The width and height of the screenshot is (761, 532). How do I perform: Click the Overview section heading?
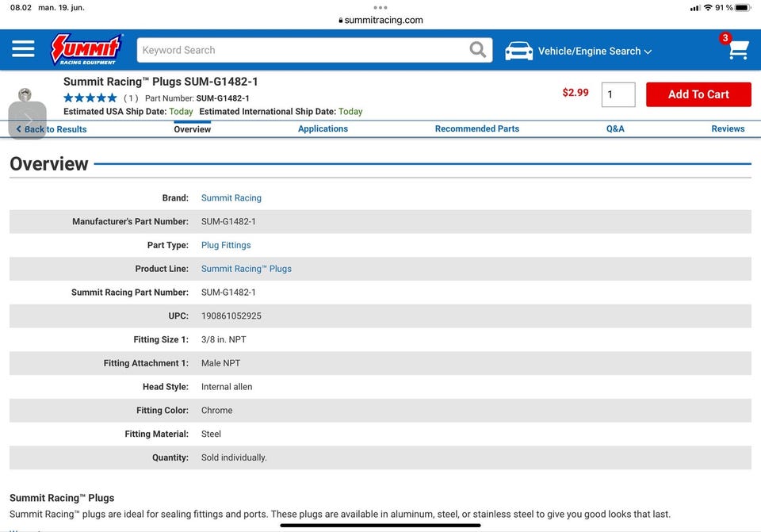49,164
